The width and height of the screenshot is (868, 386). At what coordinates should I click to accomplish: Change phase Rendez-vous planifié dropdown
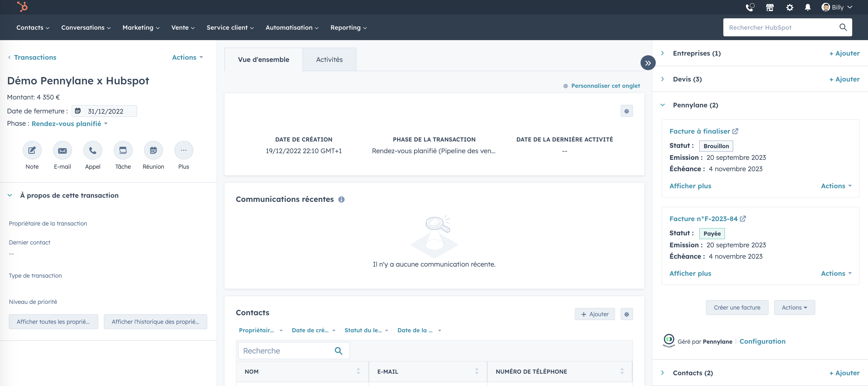point(69,124)
